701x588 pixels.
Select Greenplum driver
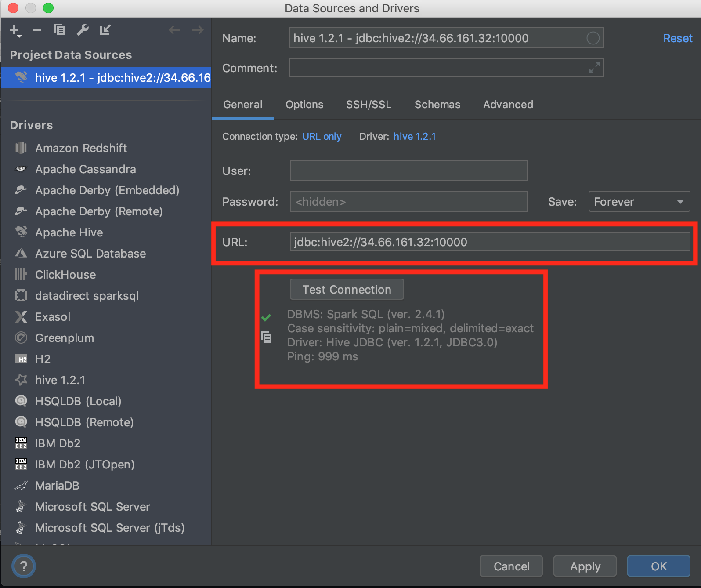[x=105, y=338]
